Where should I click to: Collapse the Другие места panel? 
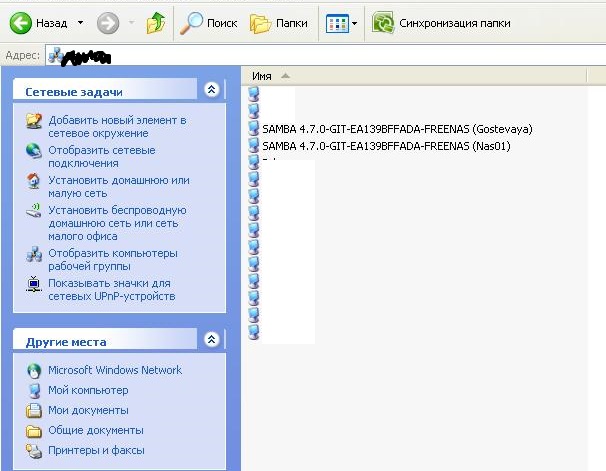(211, 339)
